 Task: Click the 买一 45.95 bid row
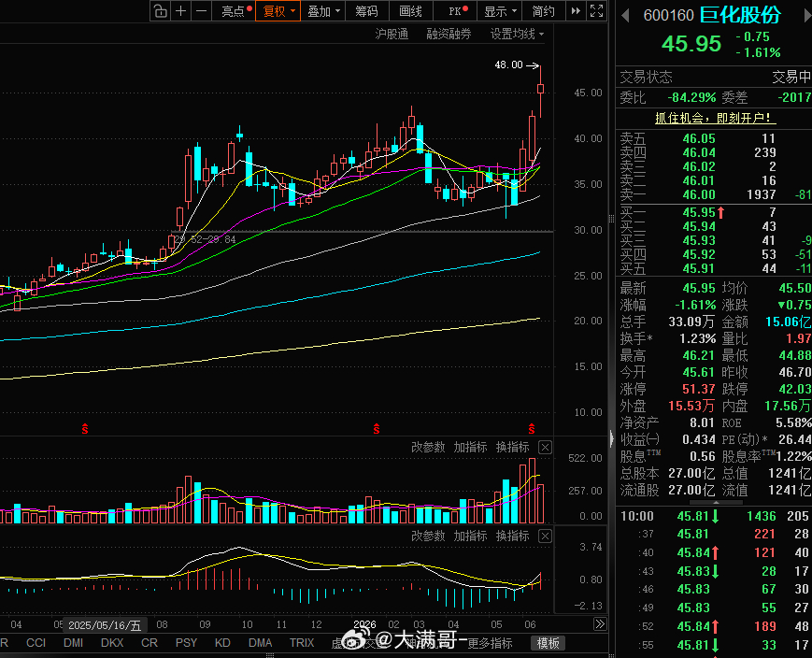tap(714, 212)
